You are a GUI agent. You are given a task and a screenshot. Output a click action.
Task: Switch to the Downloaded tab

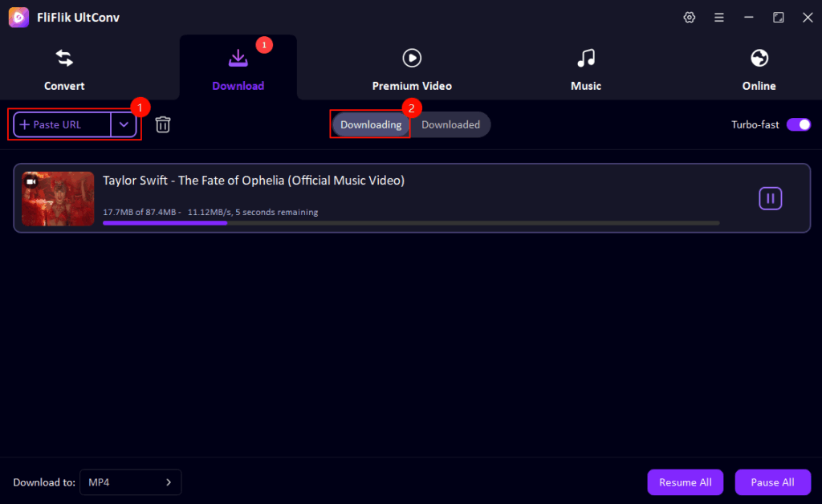450,124
